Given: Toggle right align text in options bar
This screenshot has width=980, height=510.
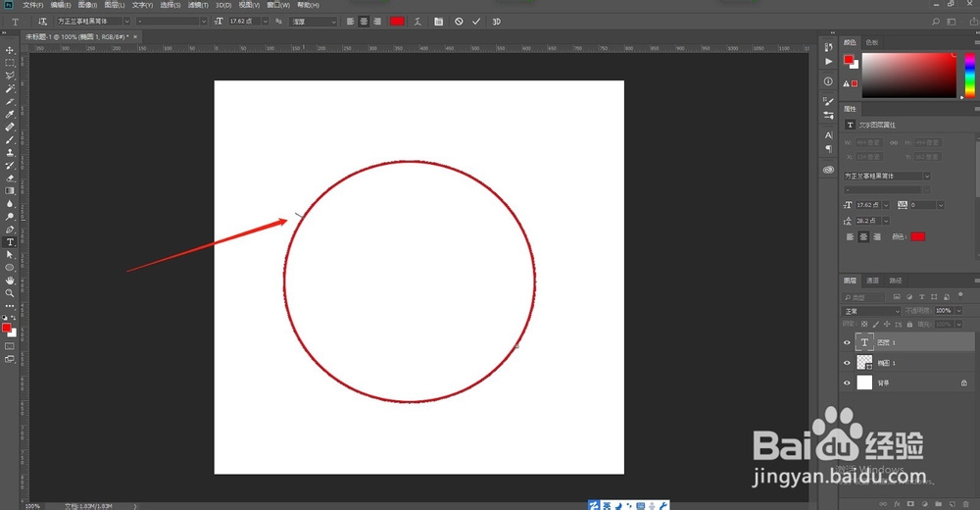Looking at the screenshot, I should (x=377, y=22).
